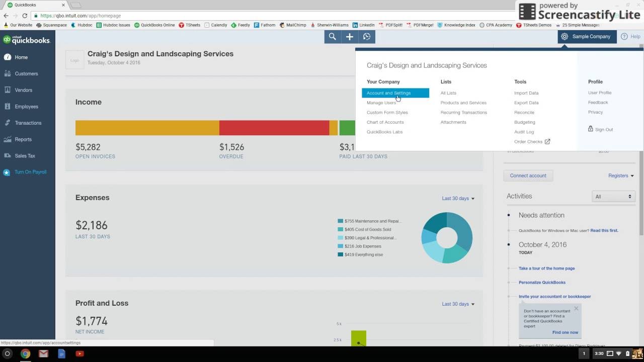Click the Connect account button
Screen dimensions: 644x362
528,175
